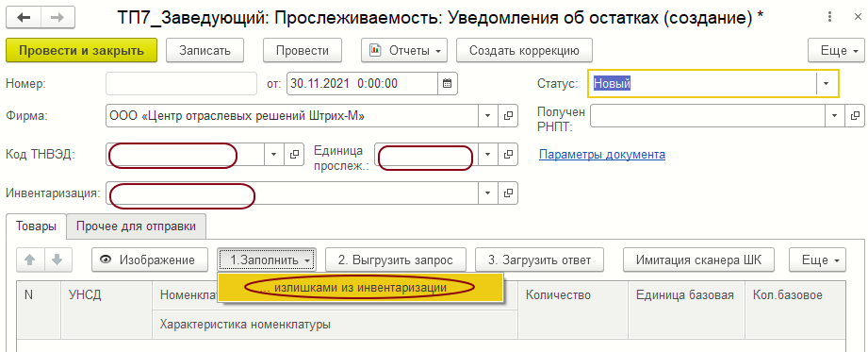This screenshot has height=352, width=868.
Task: Open the Параметры документа link
Action: 602,154
